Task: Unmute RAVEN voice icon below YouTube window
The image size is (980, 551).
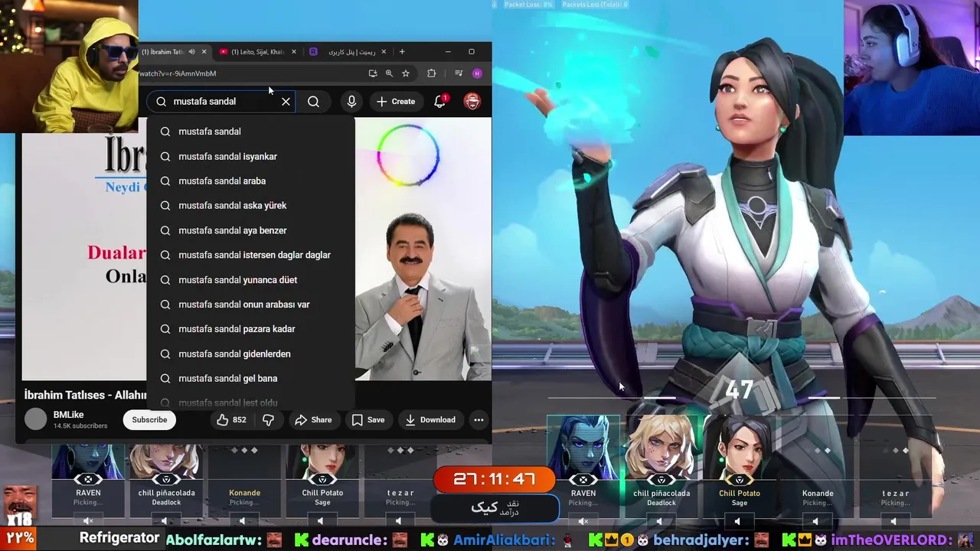Action: pyautogui.click(x=88, y=521)
